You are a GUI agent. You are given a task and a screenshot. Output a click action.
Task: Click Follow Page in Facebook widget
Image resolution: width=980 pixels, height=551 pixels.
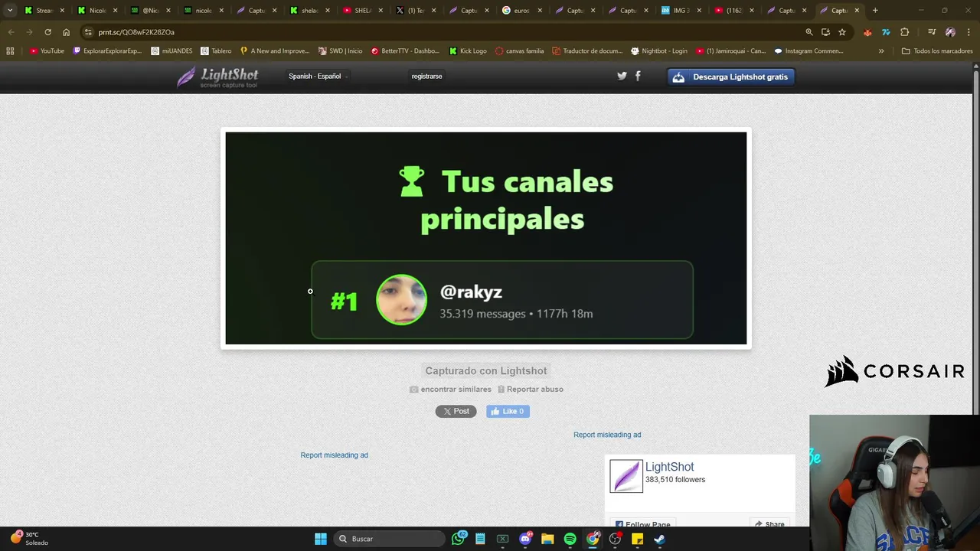(643, 523)
